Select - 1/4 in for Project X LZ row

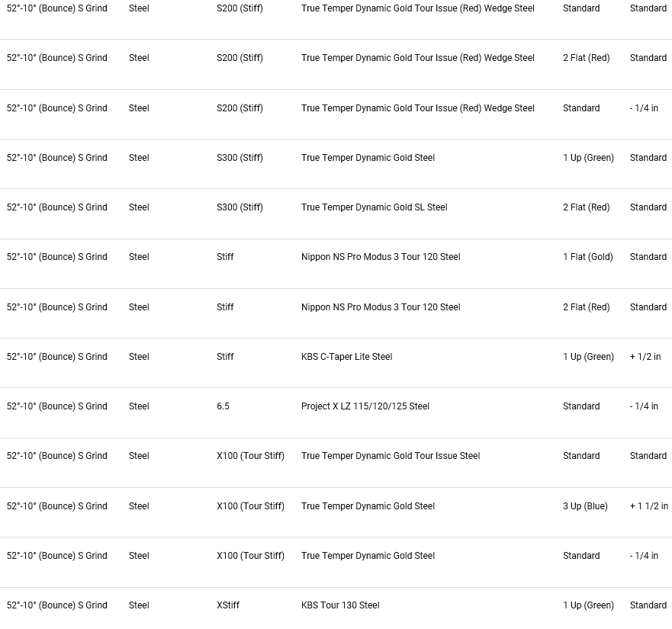pos(644,406)
